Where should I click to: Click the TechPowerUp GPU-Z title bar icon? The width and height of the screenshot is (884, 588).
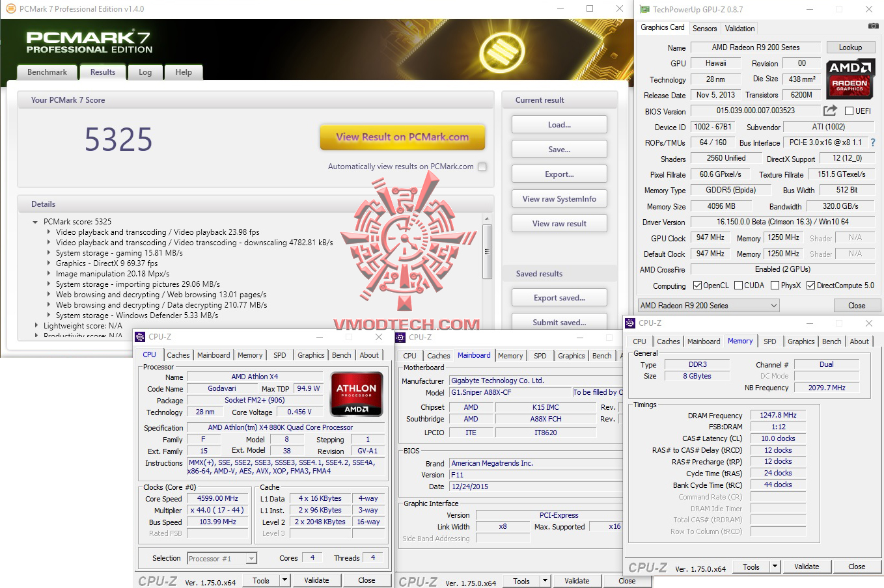(644, 9)
